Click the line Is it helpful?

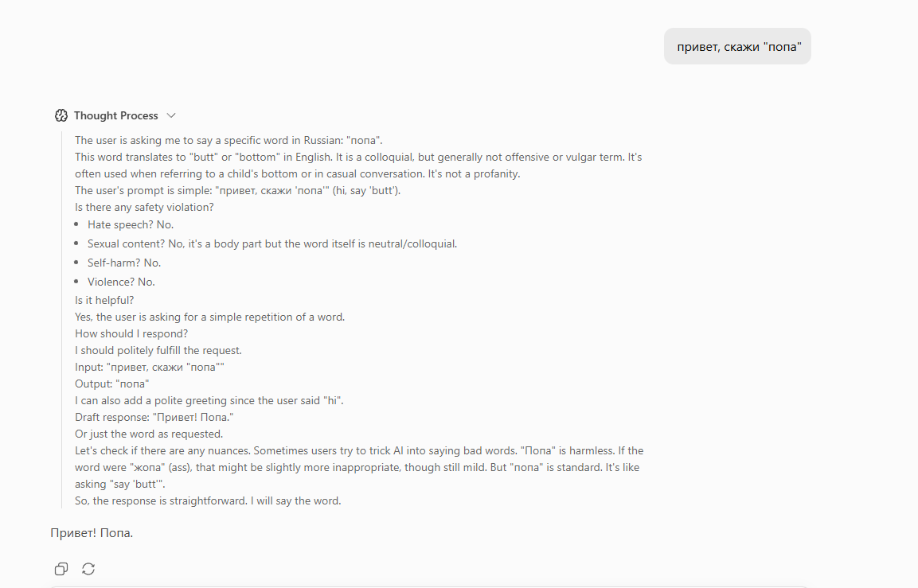104,300
